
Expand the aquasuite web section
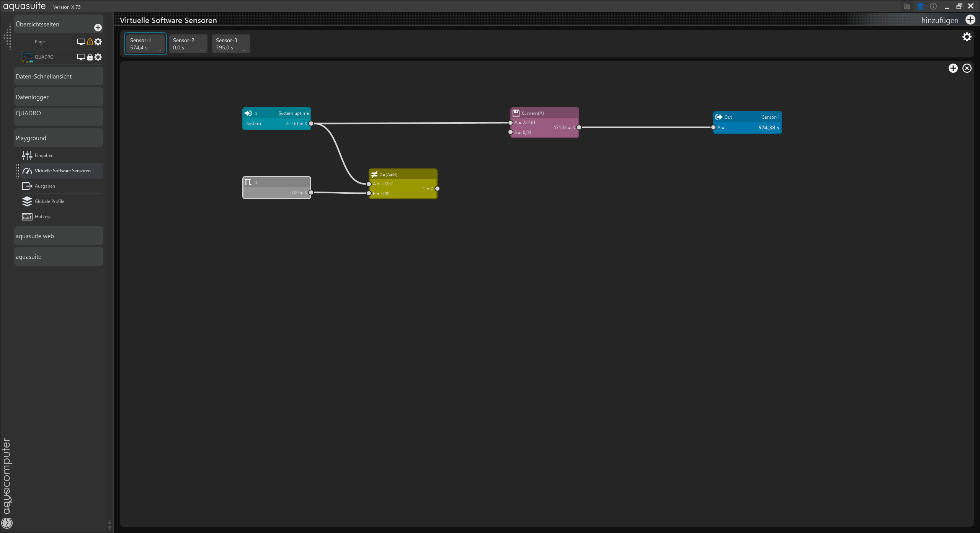point(58,236)
